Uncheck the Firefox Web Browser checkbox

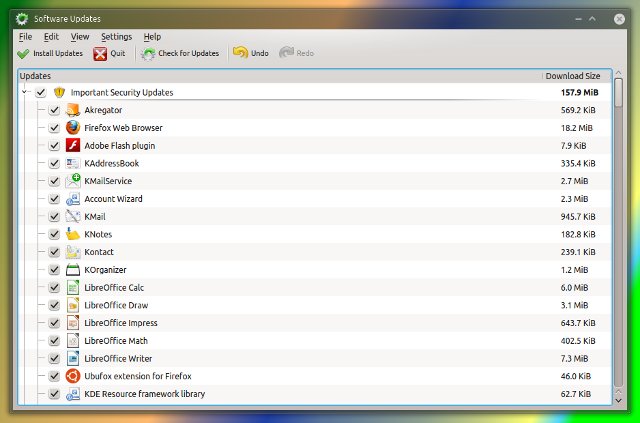(x=54, y=128)
